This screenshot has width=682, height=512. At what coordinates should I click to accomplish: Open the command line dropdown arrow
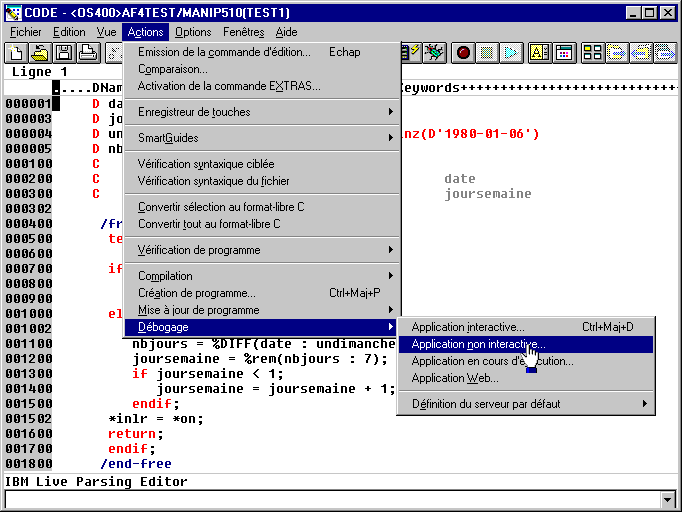click(x=669, y=499)
